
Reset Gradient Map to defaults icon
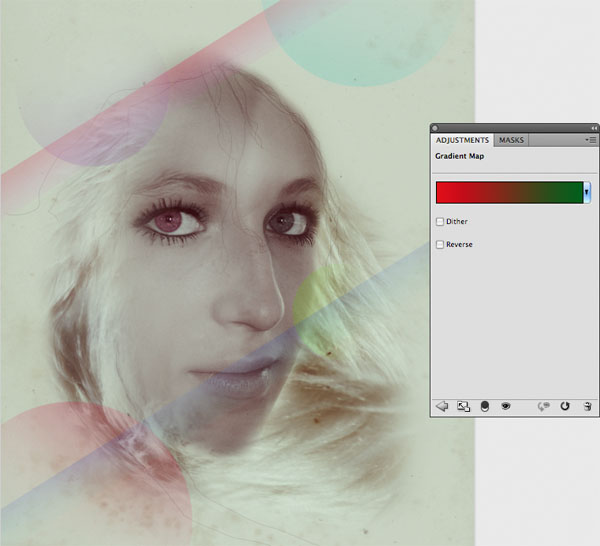point(565,406)
